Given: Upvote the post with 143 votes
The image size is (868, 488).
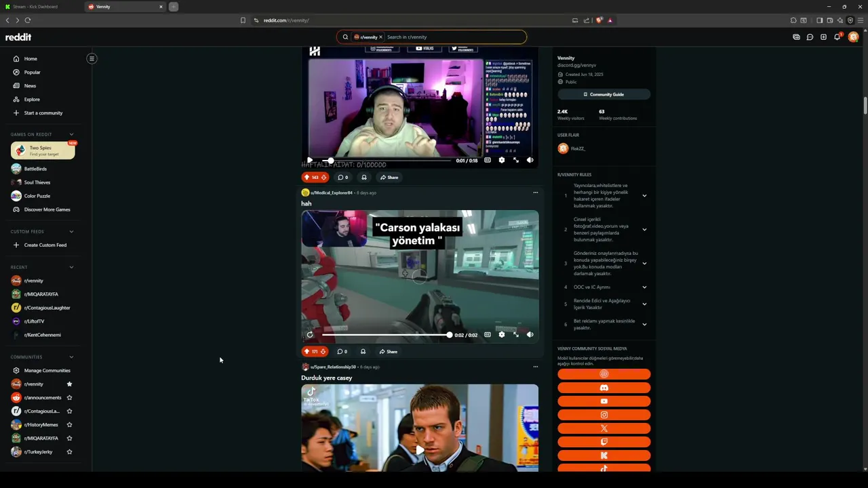Looking at the screenshot, I should click(307, 178).
